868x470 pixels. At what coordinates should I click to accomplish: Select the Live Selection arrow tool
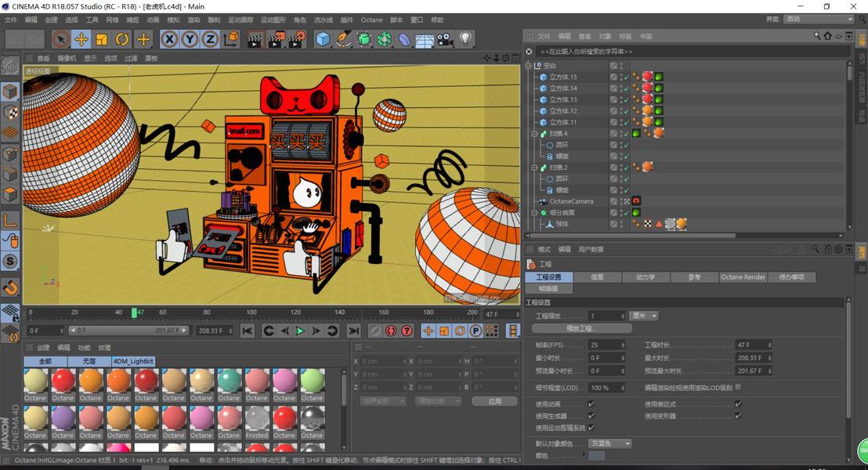point(60,39)
